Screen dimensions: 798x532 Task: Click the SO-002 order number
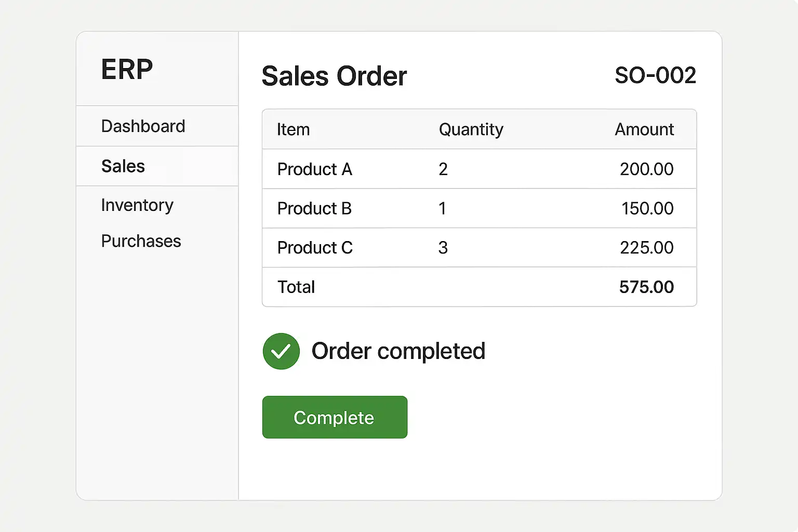(x=655, y=75)
